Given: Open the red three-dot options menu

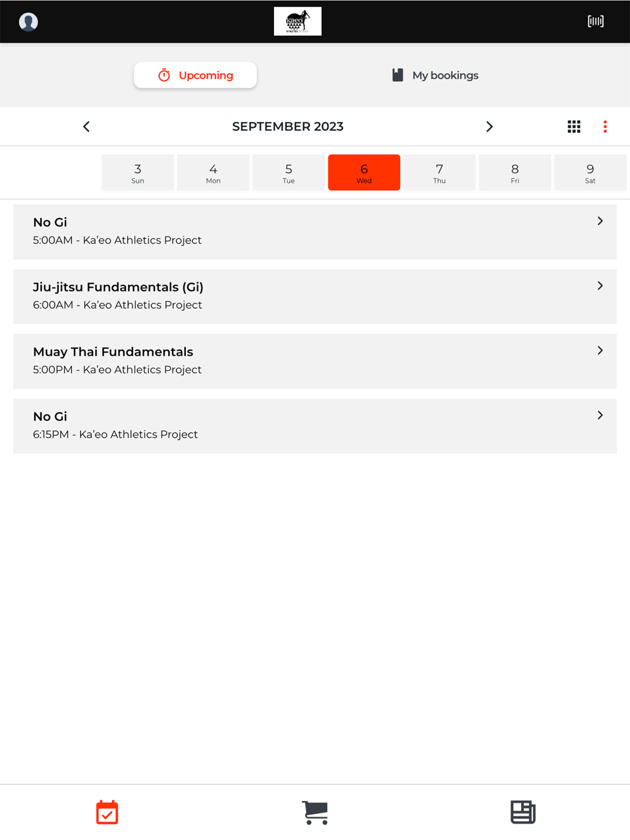Looking at the screenshot, I should [x=605, y=127].
